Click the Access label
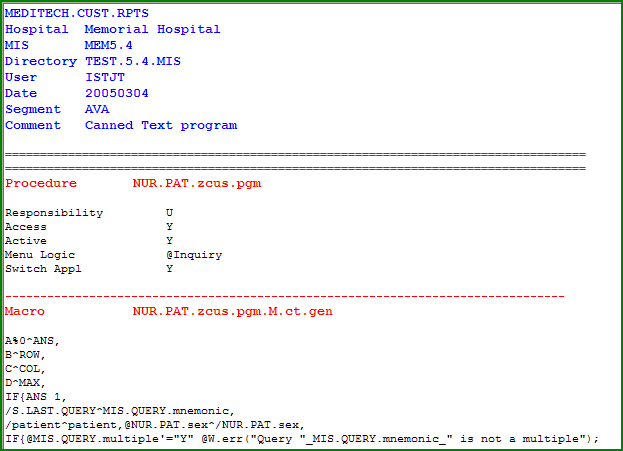 point(26,226)
